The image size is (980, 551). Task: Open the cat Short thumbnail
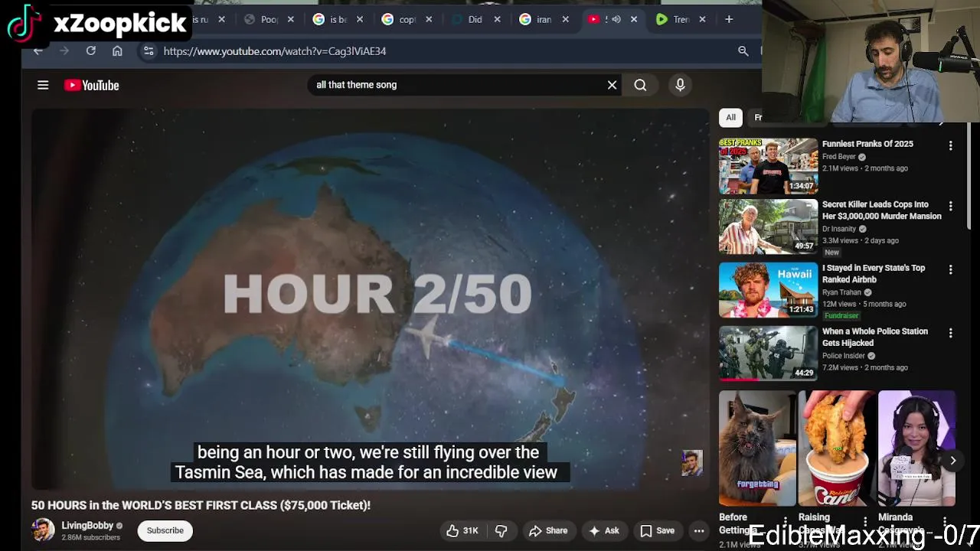tap(757, 448)
